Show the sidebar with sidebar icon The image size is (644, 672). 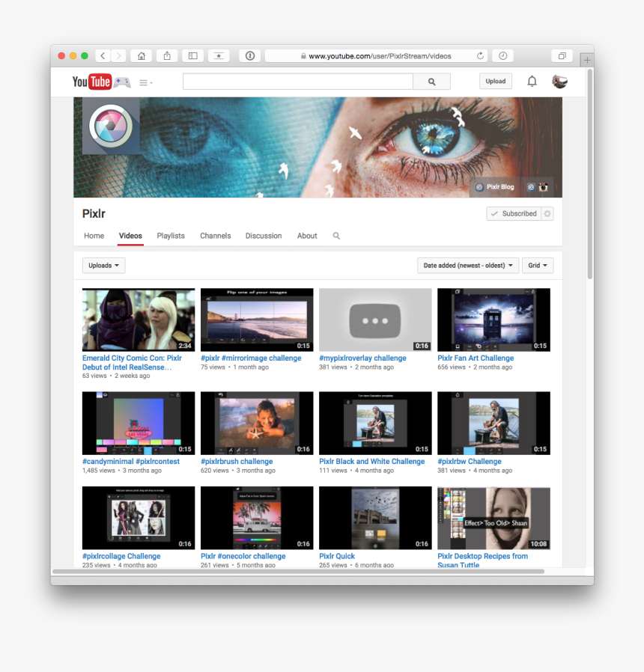tap(193, 55)
